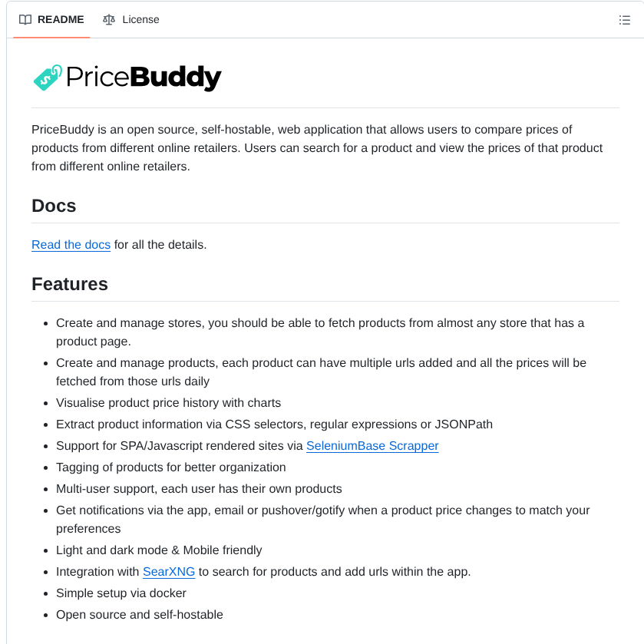This screenshot has width=644, height=644.
Task: Click the light and dark mode bullet
Action: [x=159, y=550]
